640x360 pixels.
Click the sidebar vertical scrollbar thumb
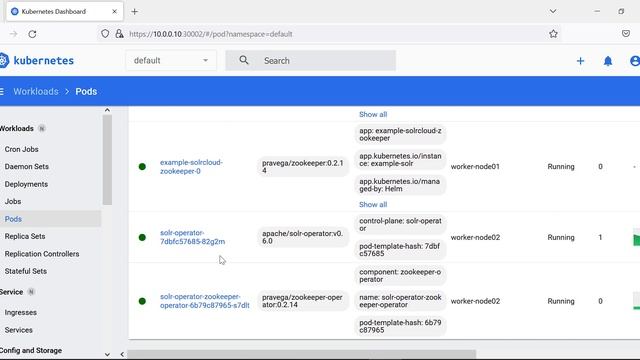[107, 160]
